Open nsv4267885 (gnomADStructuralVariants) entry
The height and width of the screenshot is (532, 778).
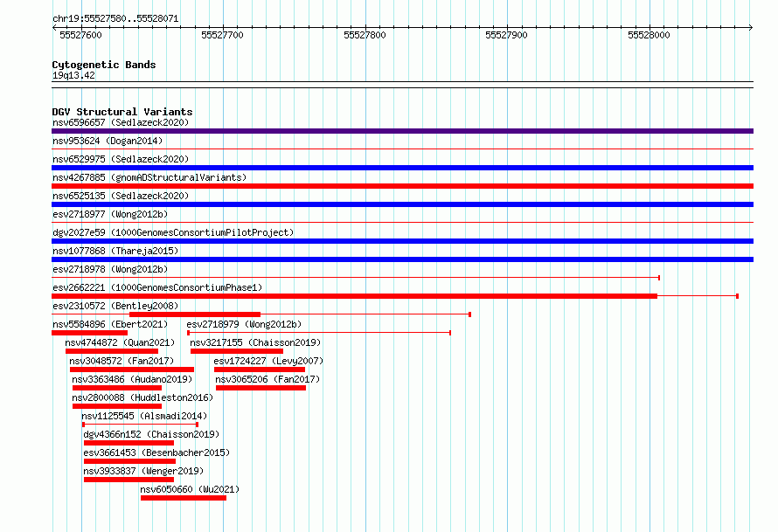click(149, 177)
